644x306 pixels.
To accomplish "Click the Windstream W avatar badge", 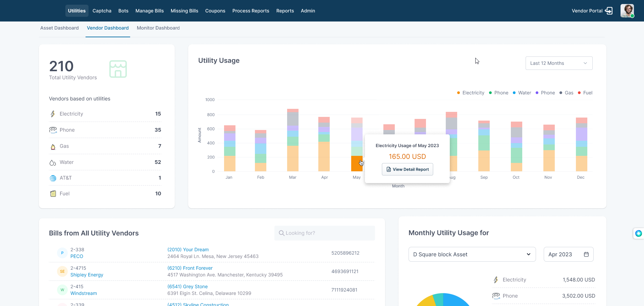I will click(x=62, y=290).
